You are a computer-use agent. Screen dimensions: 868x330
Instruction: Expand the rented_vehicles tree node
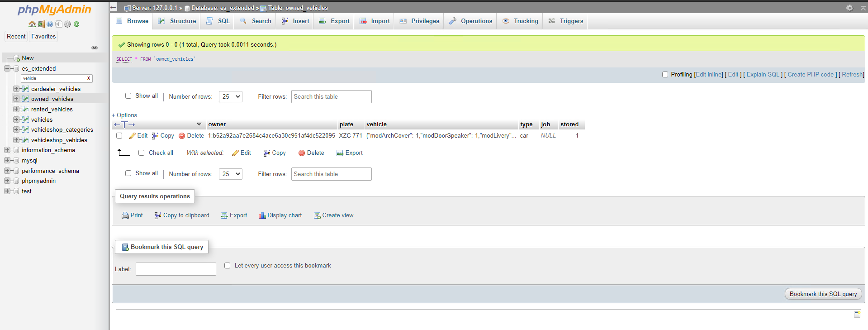(x=16, y=110)
